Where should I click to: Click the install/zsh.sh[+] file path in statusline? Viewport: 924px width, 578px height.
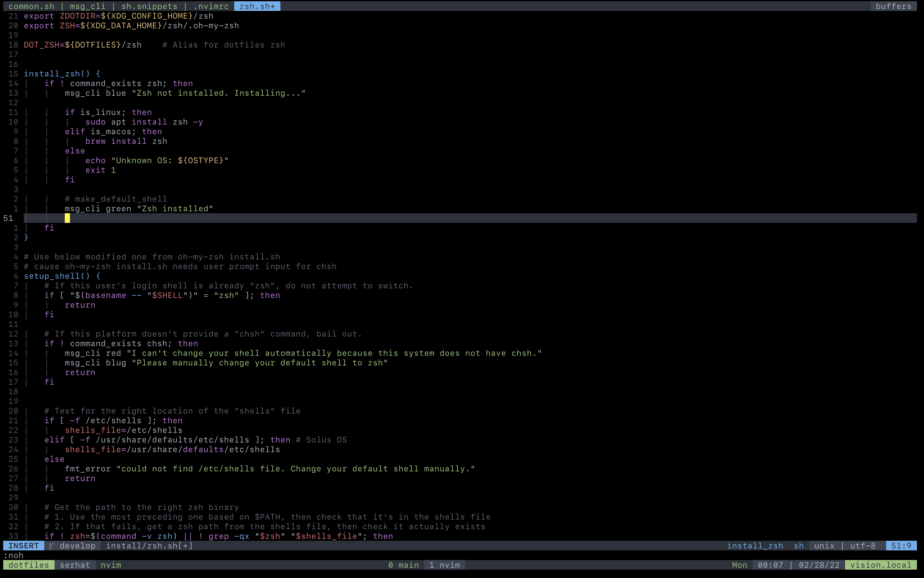[149, 546]
